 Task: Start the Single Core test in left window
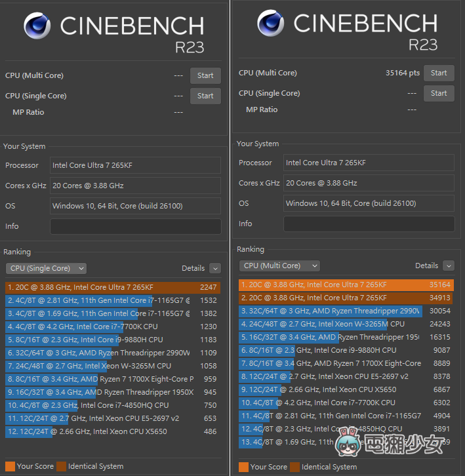[x=205, y=96]
